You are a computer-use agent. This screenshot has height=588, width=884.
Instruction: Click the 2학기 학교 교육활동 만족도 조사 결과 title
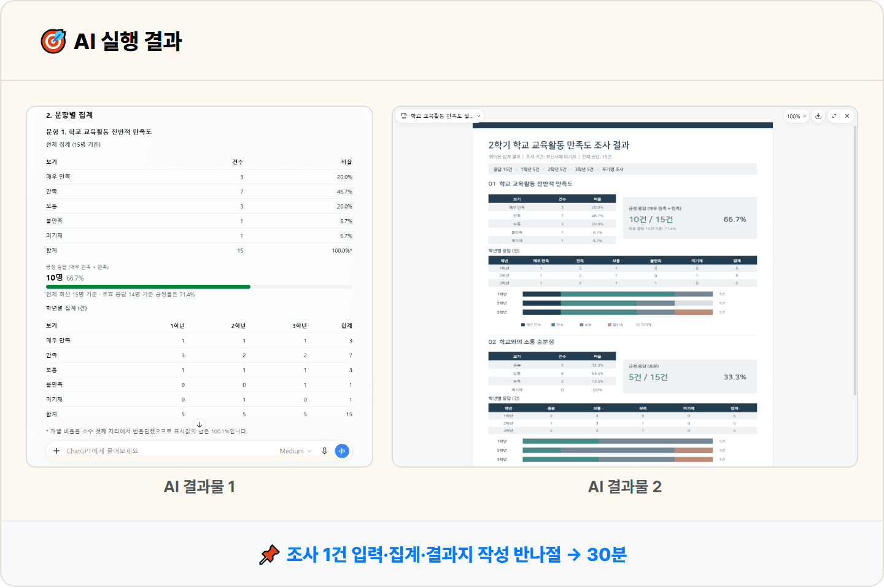click(x=559, y=145)
